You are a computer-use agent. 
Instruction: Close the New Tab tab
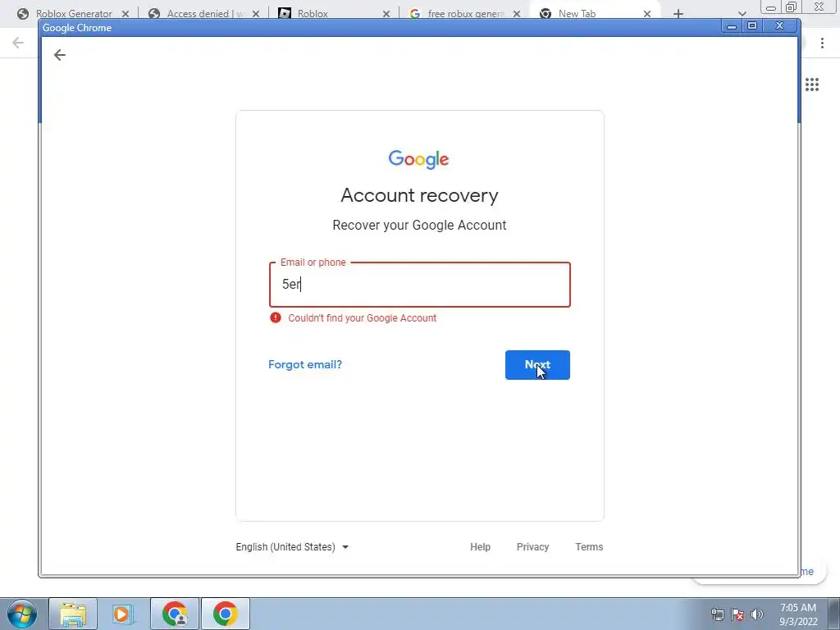click(x=647, y=14)
